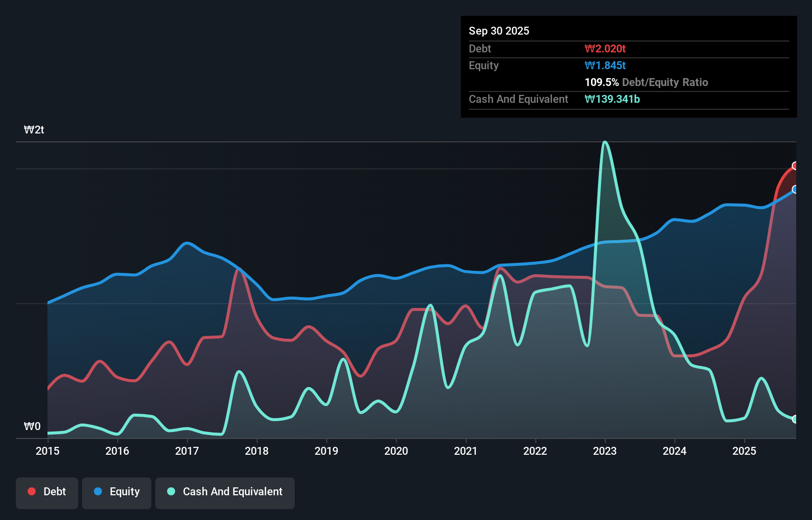The width and height of the screenshot is (812, 520).
Task: Click the 2018 x-axis label
Action: (257, 451)
